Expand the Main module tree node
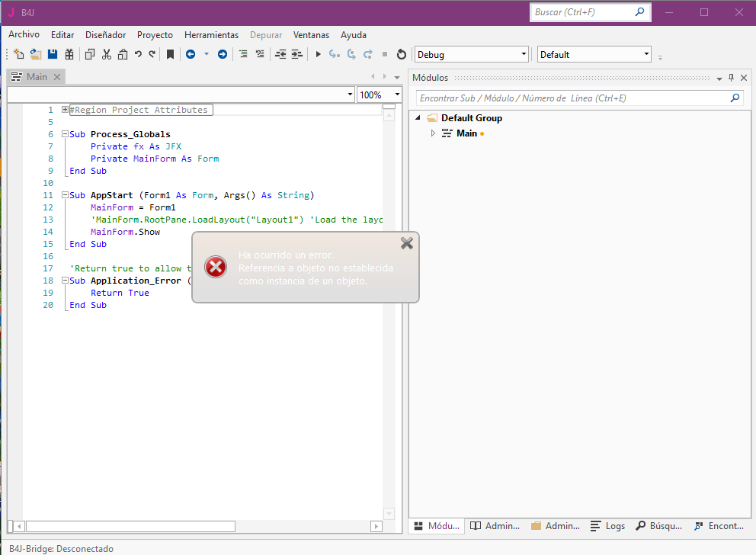The width and height of the screenshot is (756, 555). coord(433,133)
